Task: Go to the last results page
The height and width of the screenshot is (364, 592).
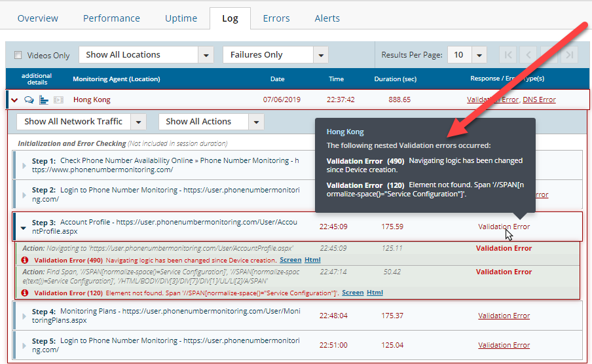Action: click(x=570, y=55)
